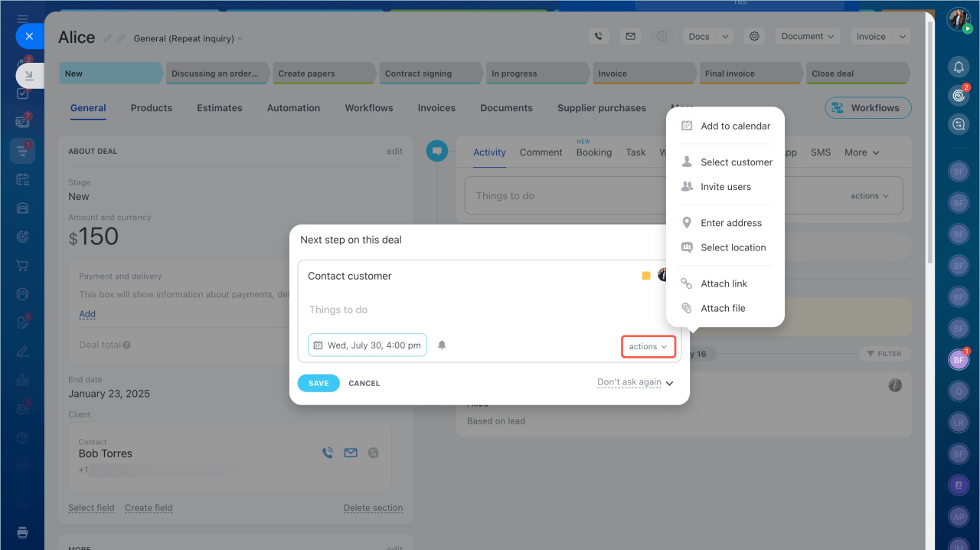Click the Cancel link in popup
The width and height of the screenshot is (980, 550).
pyautogui.click(x=364, y=383)
